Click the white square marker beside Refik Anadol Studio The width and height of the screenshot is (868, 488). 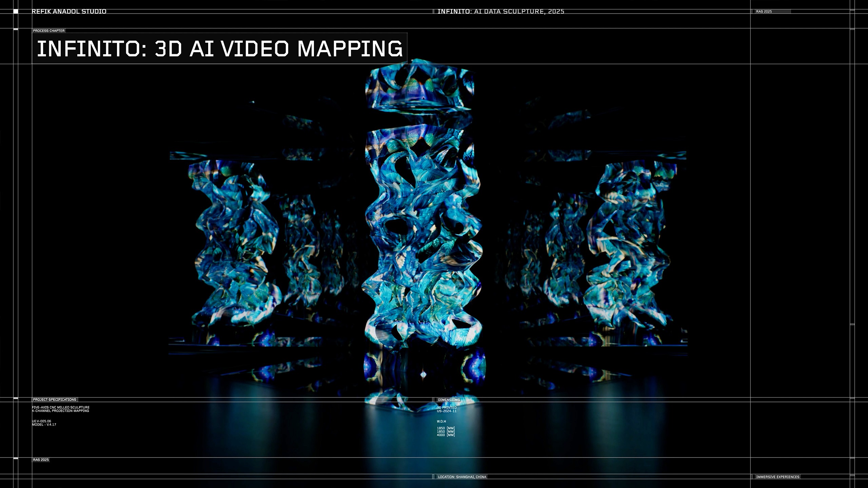click(16, 12)
